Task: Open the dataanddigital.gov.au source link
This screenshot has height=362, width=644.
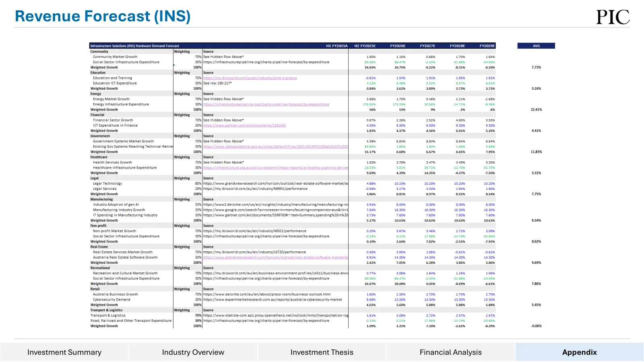Action: tap(276, 146)
